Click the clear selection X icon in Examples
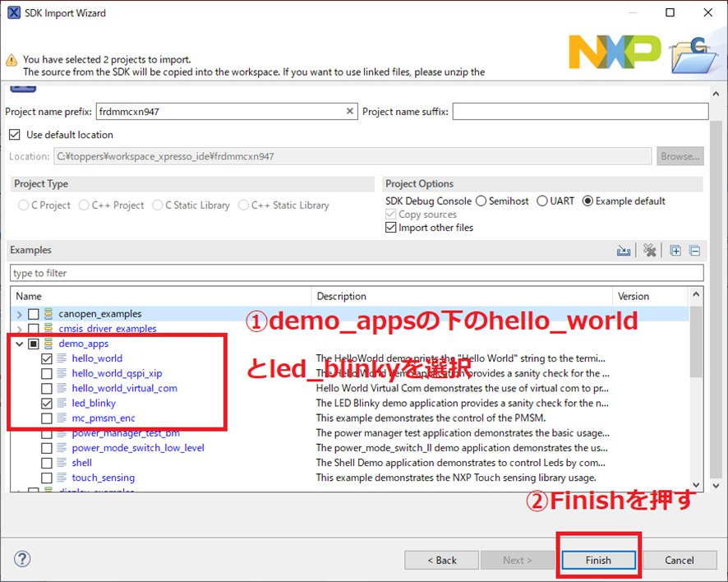This screenshot has height=582, width=728. pyautogui.click(x=650, y=251)
